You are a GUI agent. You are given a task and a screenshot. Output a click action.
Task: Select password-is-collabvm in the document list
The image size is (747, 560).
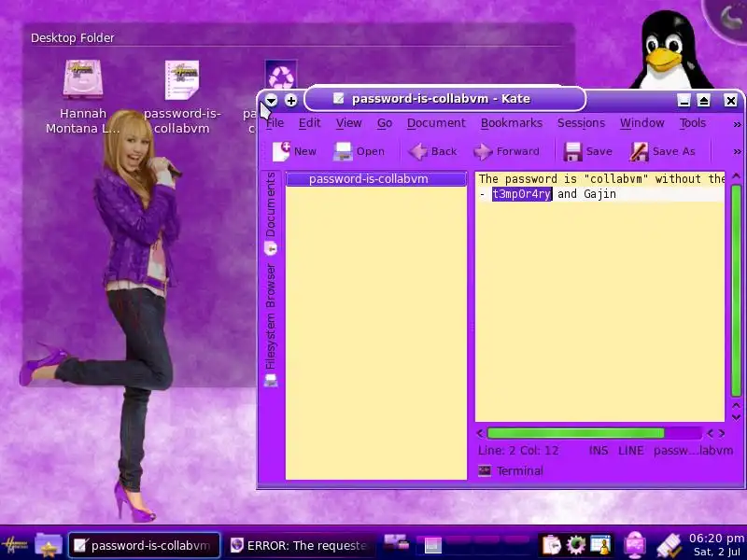(376, 178)
